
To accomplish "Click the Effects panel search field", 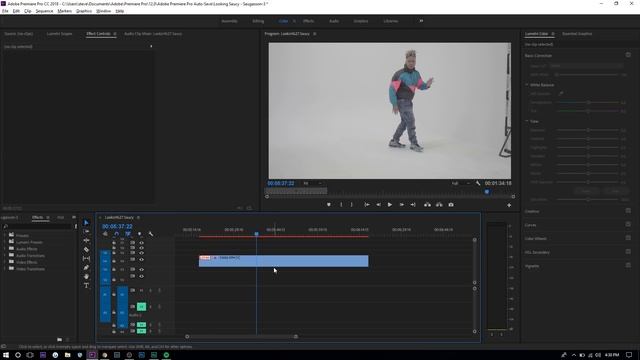I will pyautogui.click(x=38, y=226).
